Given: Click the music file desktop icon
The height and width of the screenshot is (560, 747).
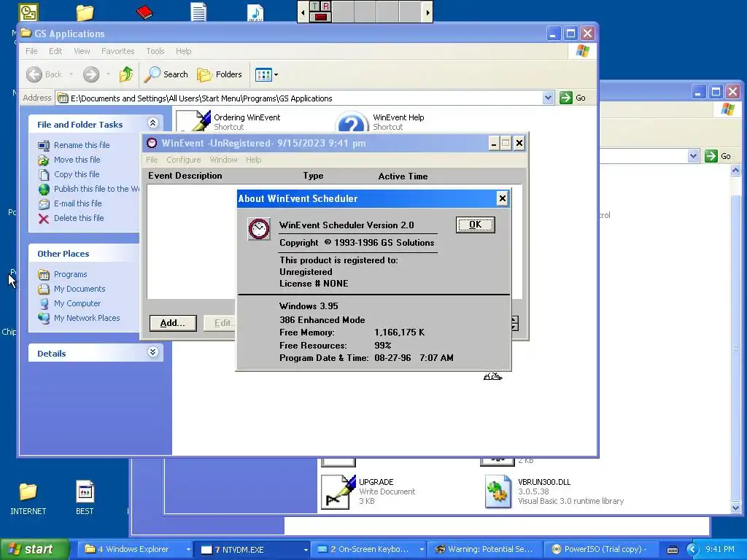Looking at the screenshot, I should [255, 12].
